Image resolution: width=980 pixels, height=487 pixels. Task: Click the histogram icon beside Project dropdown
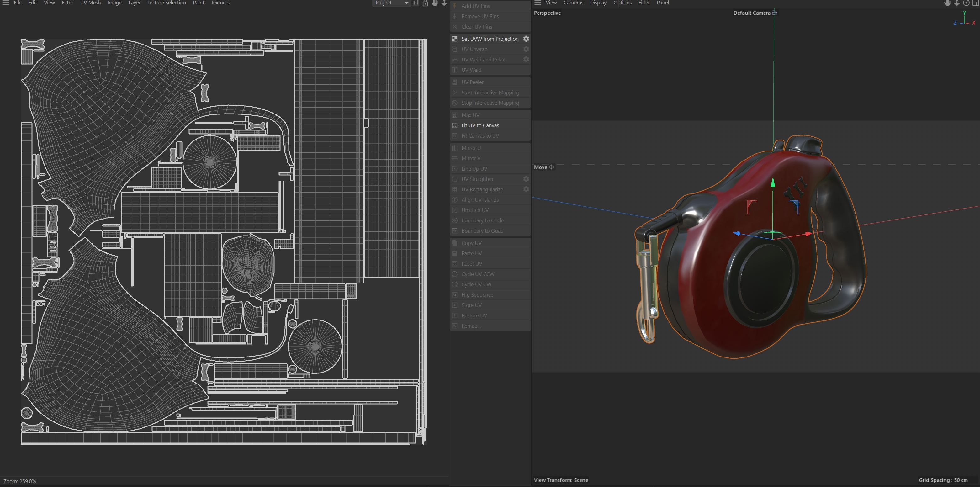click(416, 3)
